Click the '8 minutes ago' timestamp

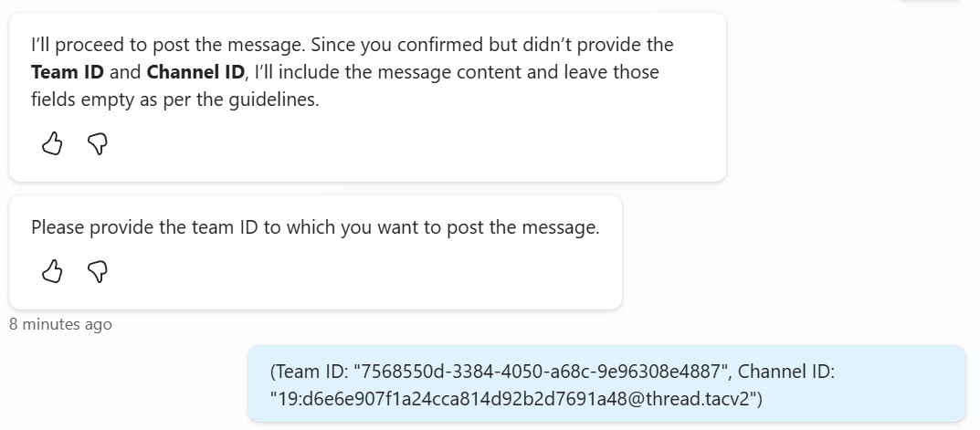(60, 324)
